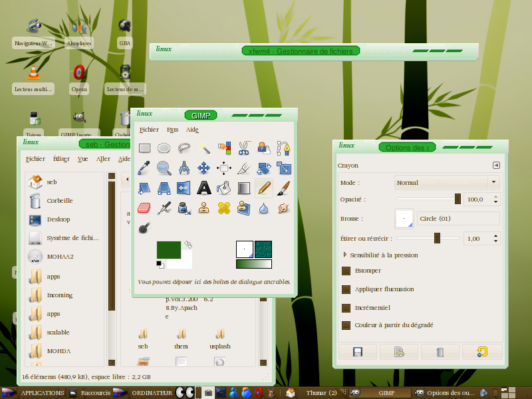Click the Opacité slider handle

(x=458, y=199)
